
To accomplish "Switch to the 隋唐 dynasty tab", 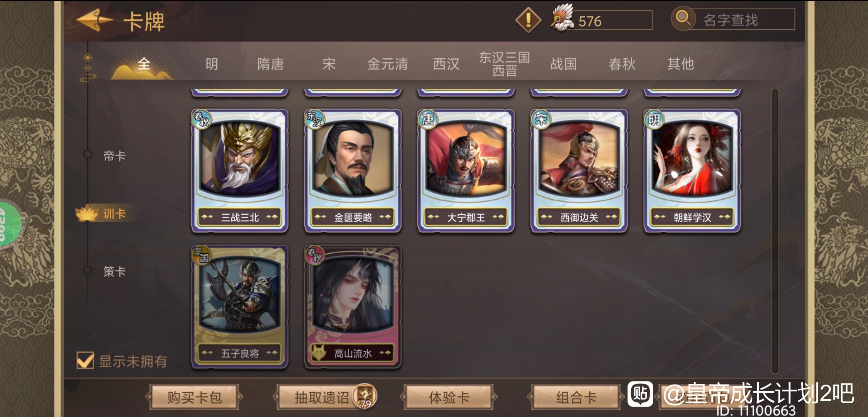I will (x=270, y=64).
